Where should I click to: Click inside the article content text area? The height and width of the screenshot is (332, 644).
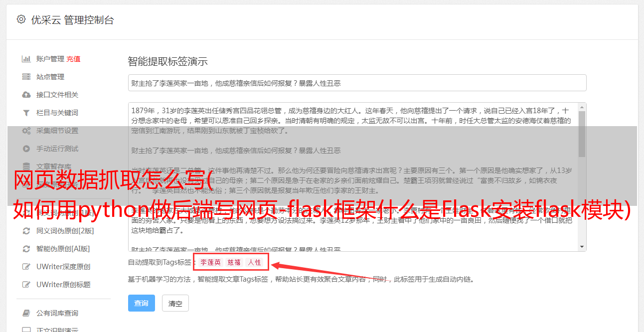point(352,177)
